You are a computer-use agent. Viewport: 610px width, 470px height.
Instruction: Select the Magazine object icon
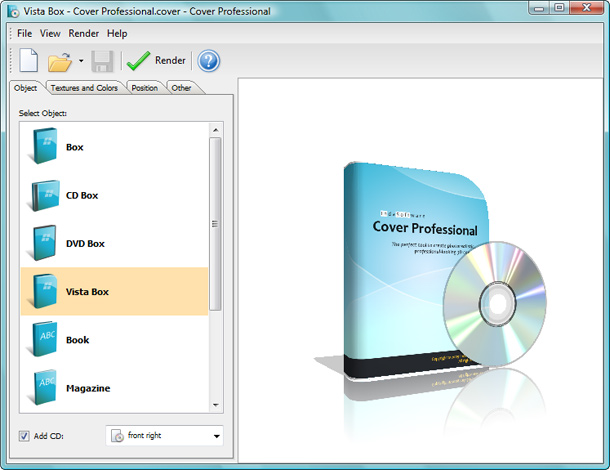(x=43, y=388)
